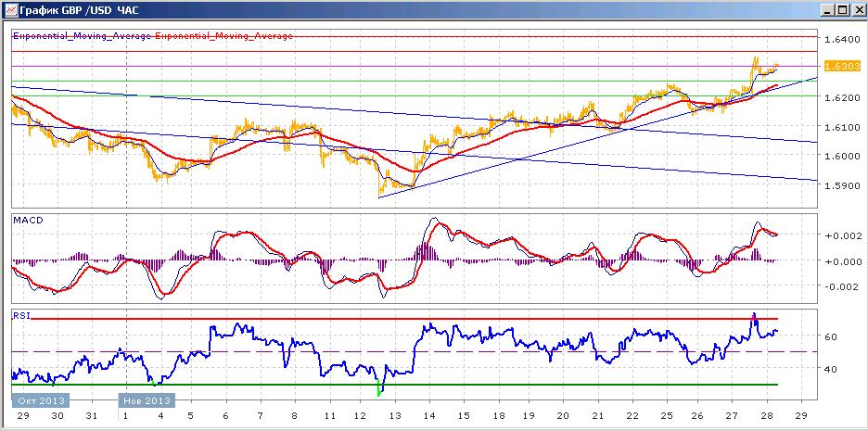Click the RSI panel label
Image resolution: width=868 pixels, height=431 pixels.
click(x=21, y=316)
